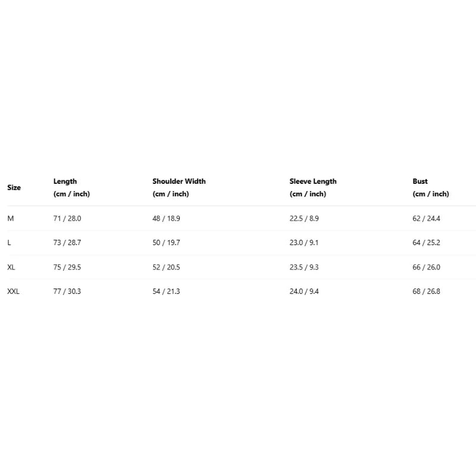Click the 73 / 28.7 length cell

[x=67, y=243]
